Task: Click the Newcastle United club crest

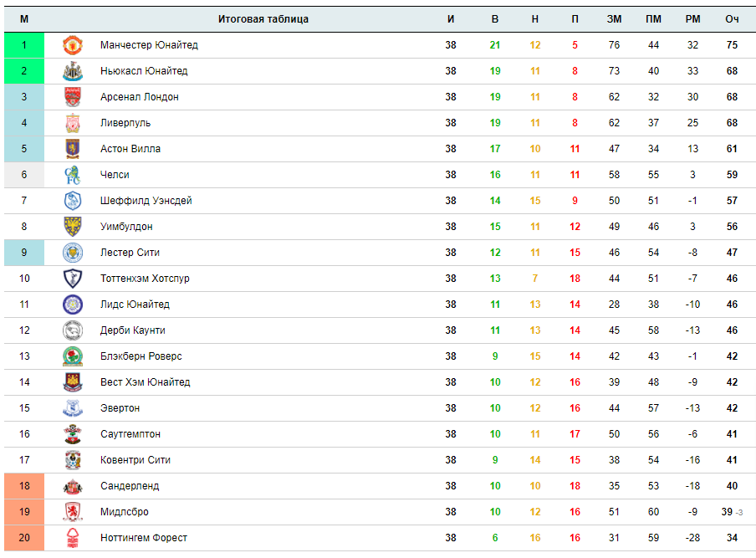Action: pos(73,71)
